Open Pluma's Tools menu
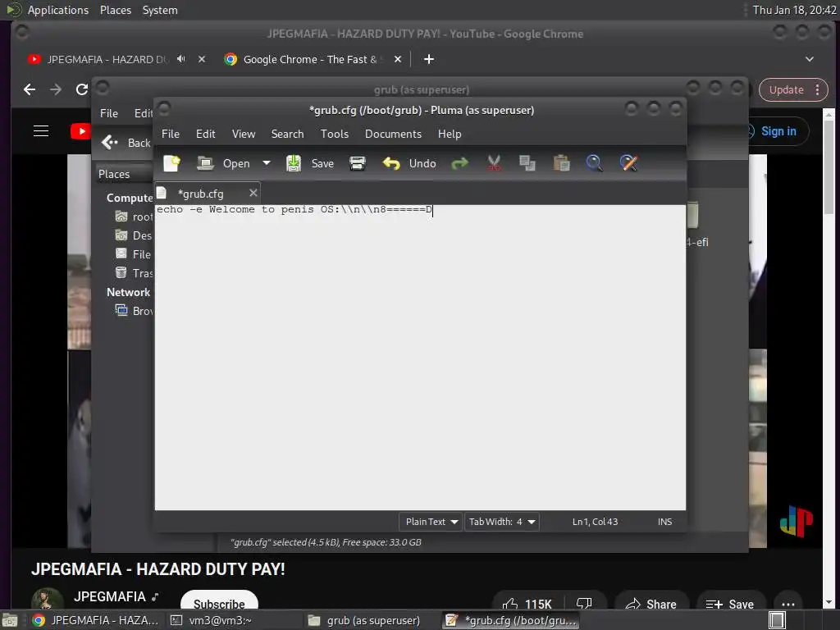Image resolution: width=840 pixels, height=630 pixels. (x=335, y=134)
